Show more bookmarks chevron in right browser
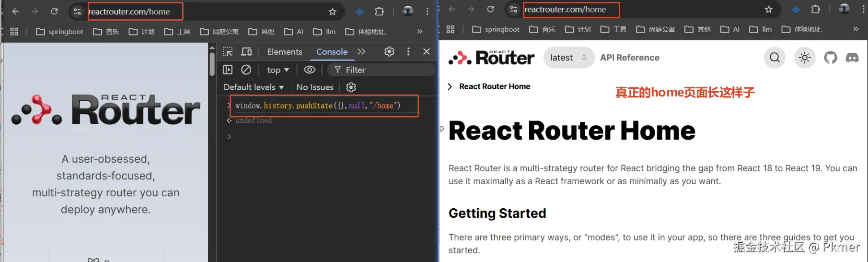868x262 pixels. click(856, 29)
